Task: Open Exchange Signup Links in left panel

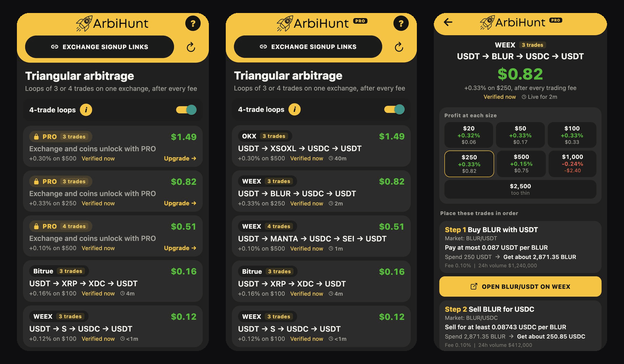Action: coord(100,47)
